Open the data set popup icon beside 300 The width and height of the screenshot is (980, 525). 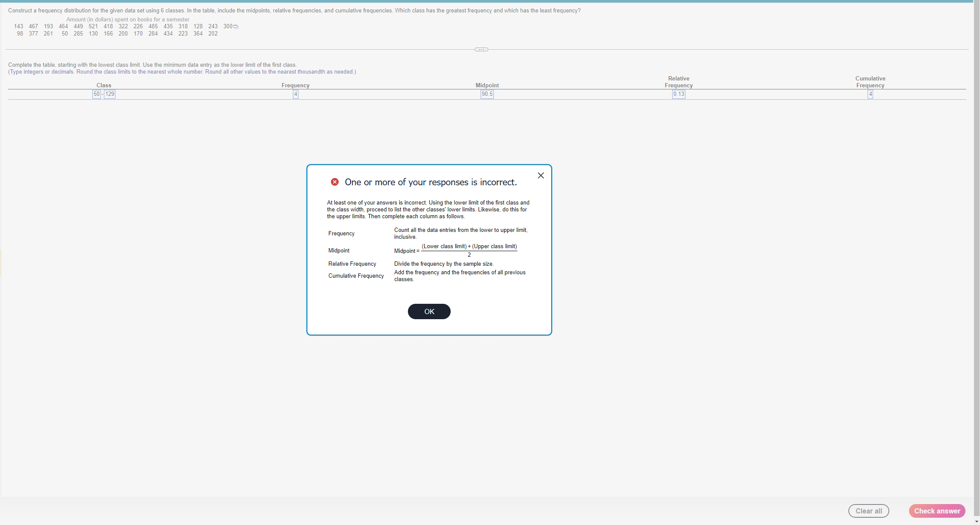click(236, 27)
